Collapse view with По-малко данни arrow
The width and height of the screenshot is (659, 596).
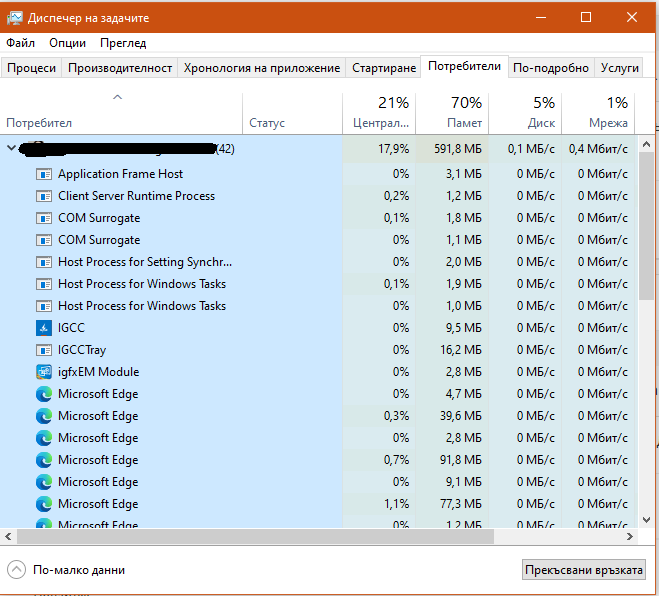pyautogui.click(x=16, y=570)
